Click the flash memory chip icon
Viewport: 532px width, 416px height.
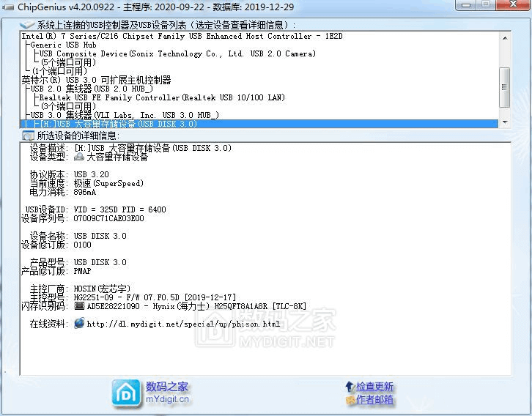pos(79,306)
